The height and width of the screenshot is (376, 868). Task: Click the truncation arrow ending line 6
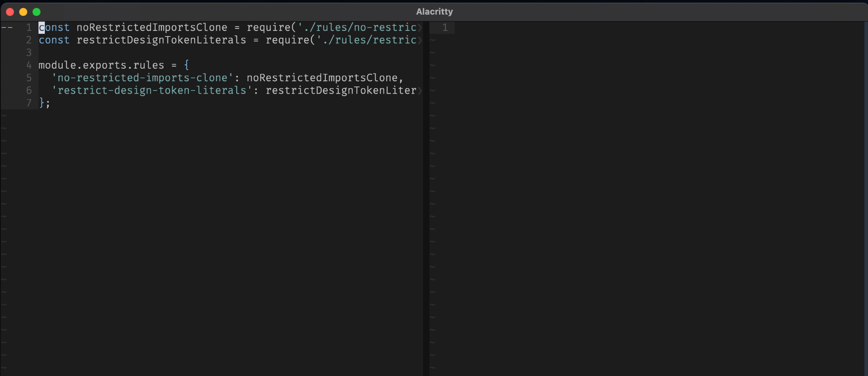(x=420, y=90)
